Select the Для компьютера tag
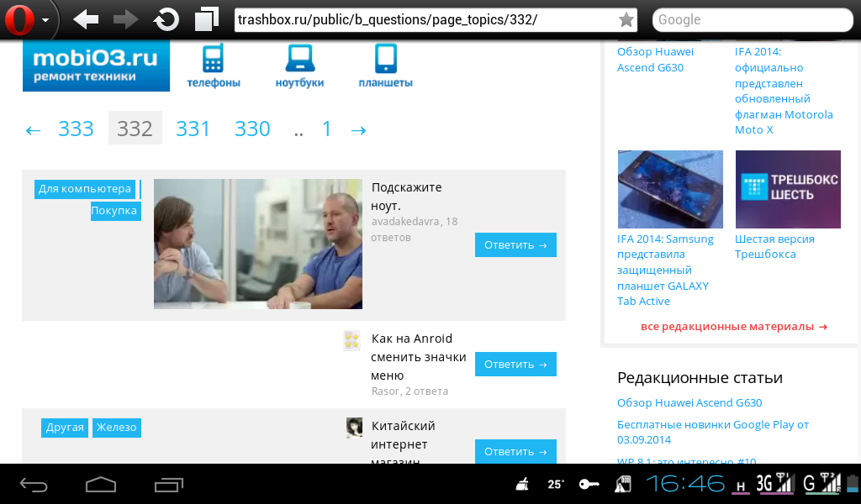 pos(85,189)
